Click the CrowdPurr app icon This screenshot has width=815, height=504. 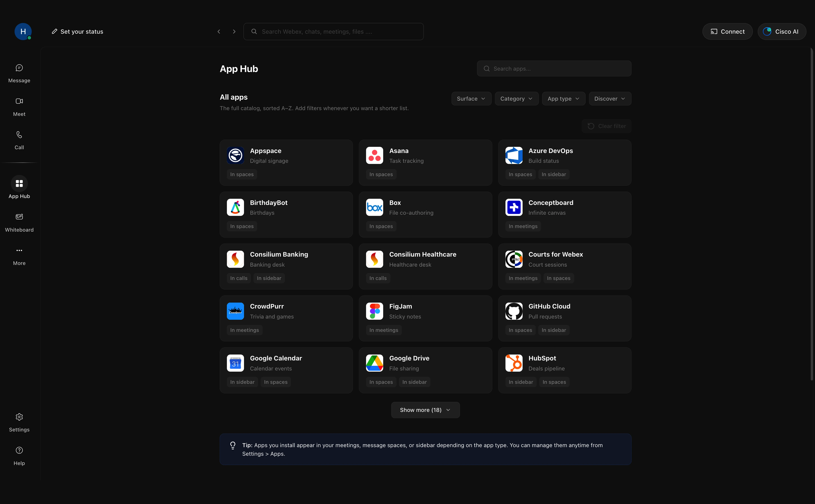pos(235,311)
